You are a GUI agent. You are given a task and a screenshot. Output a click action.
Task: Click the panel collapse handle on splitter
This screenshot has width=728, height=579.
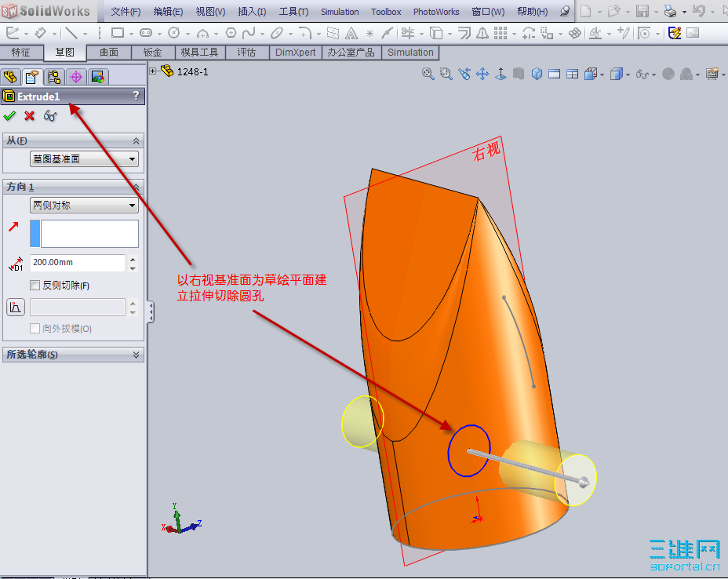(151, 312)
